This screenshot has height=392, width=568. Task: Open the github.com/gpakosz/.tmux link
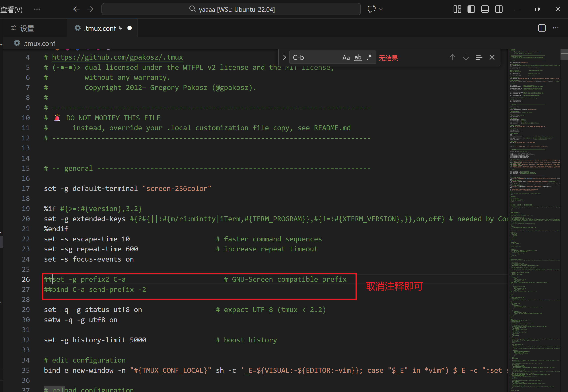pyautogui.click(x=117, y=57)
